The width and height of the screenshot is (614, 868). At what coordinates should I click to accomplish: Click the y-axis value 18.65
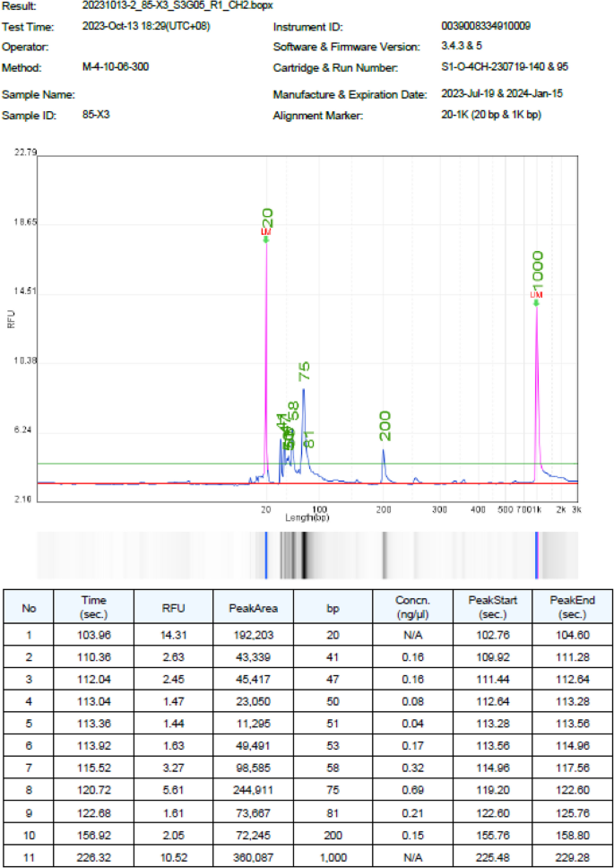pyautogui.click(x=25, y=222)
